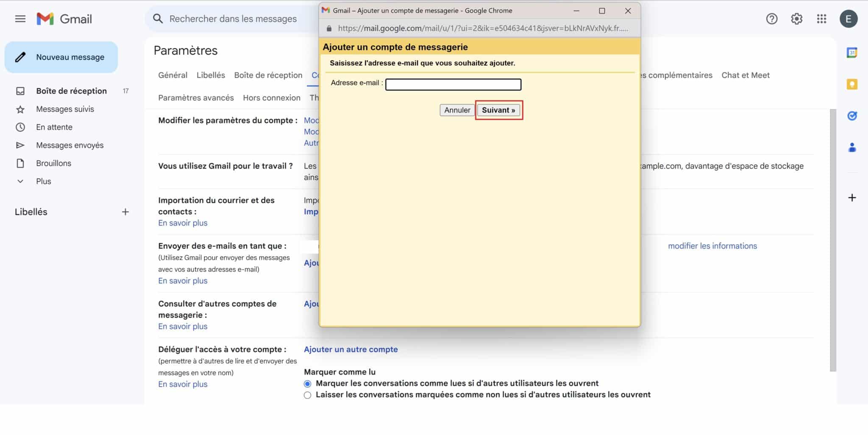Create a new label with plus icon
The image size is (868, 435).
125,212
